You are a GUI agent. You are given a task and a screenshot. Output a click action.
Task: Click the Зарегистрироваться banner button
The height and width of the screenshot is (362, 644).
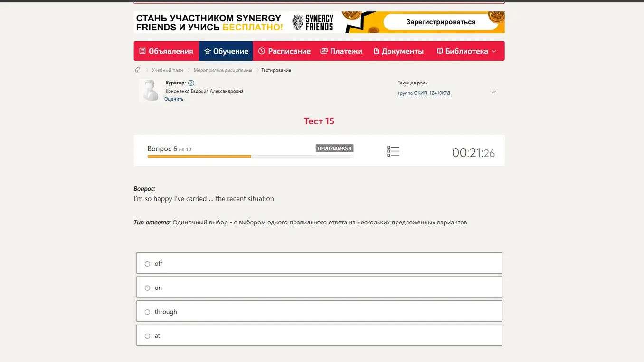pyautogui.click(x=441, y=22)
